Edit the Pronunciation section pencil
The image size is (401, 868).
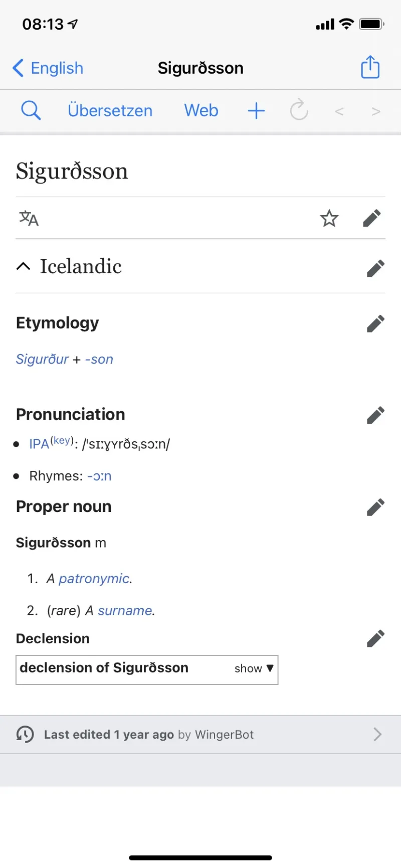point(375,415)
